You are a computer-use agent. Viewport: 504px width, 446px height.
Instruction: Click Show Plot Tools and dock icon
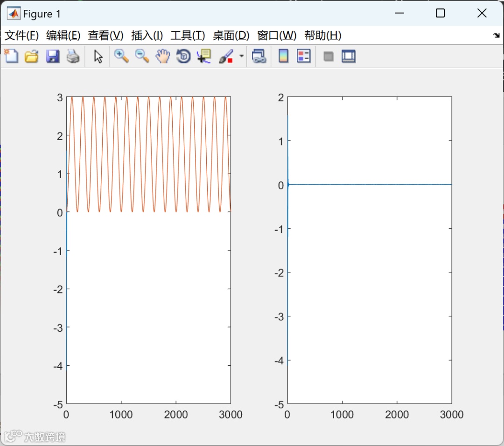(x=349, y=56)
